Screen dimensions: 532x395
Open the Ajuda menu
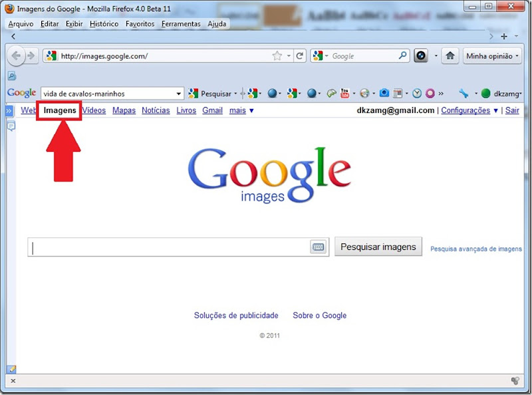tap(217, 24)
